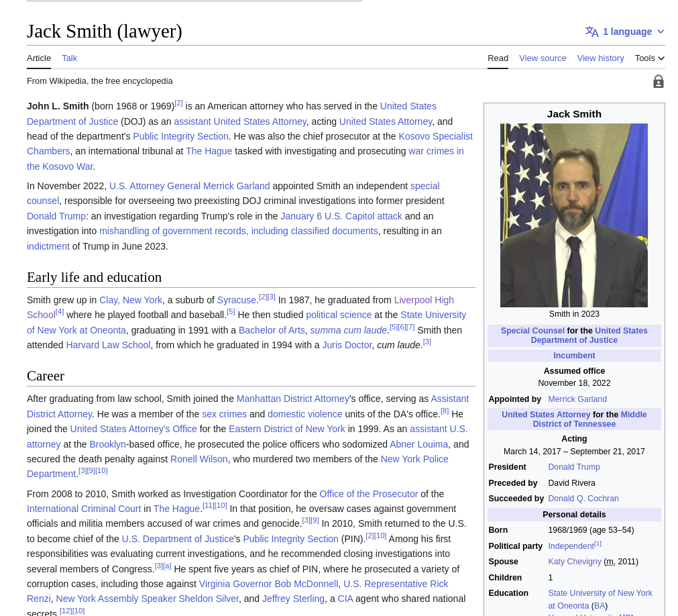Visit the Clay, New York link
Image resolution: width=678 pixels, height=616 pixels.
tap(131, 300)
